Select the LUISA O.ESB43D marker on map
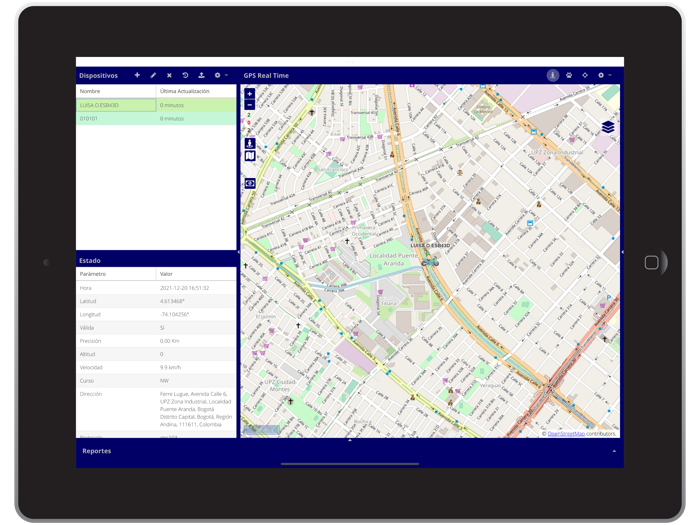 click(x=430, y=261)
